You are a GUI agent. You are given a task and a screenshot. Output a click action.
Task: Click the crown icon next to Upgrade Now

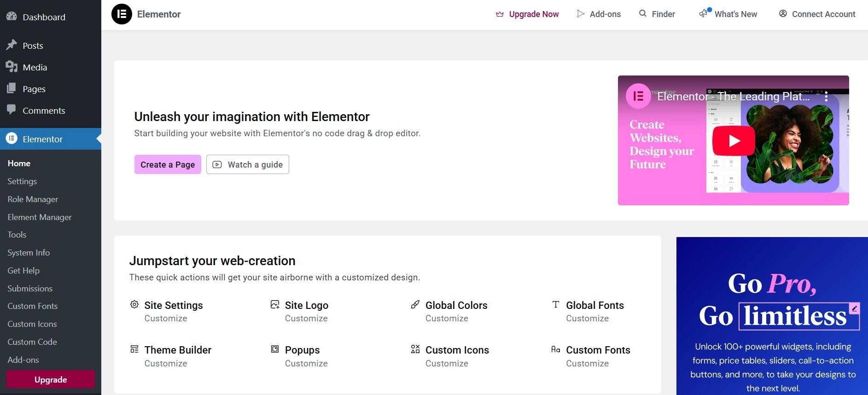tap(500, 14)
